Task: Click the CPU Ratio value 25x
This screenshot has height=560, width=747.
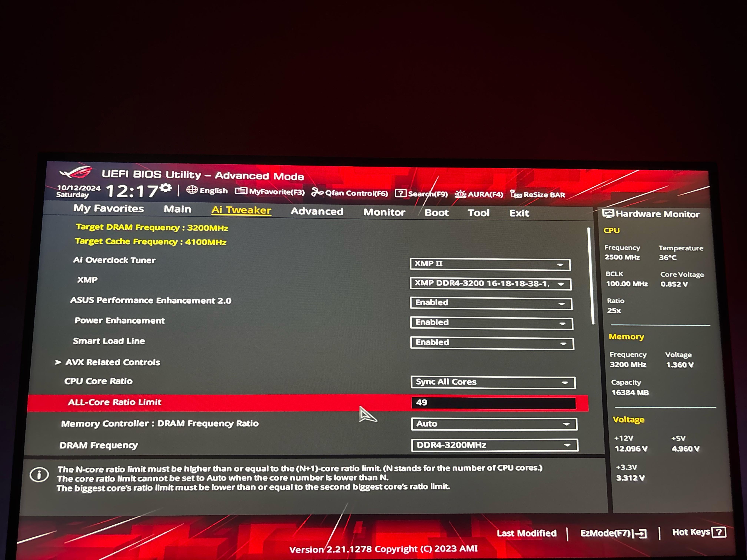Action: 614,311
